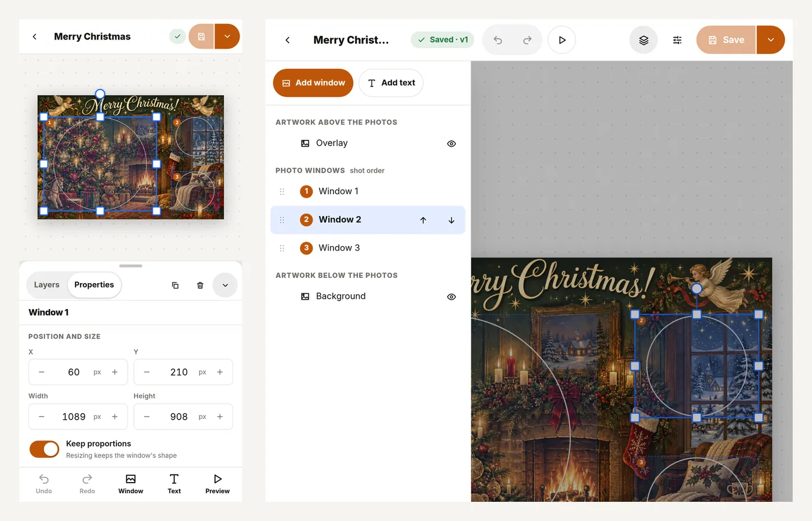Collapse the properties panel chevron
The image size is (812, 521).
pos(225,285)
